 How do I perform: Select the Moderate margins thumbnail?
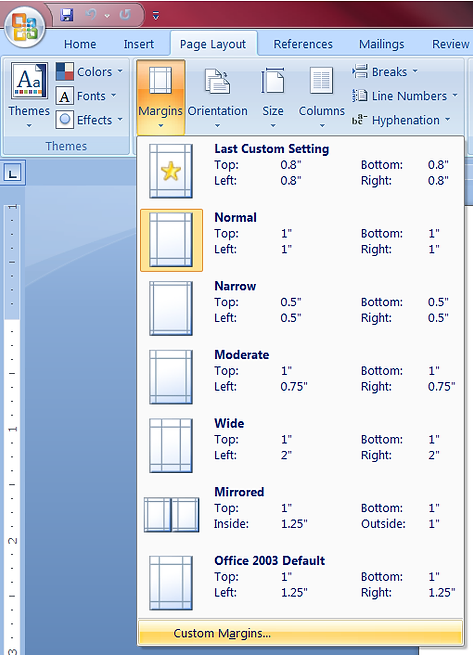click(171, 377)
